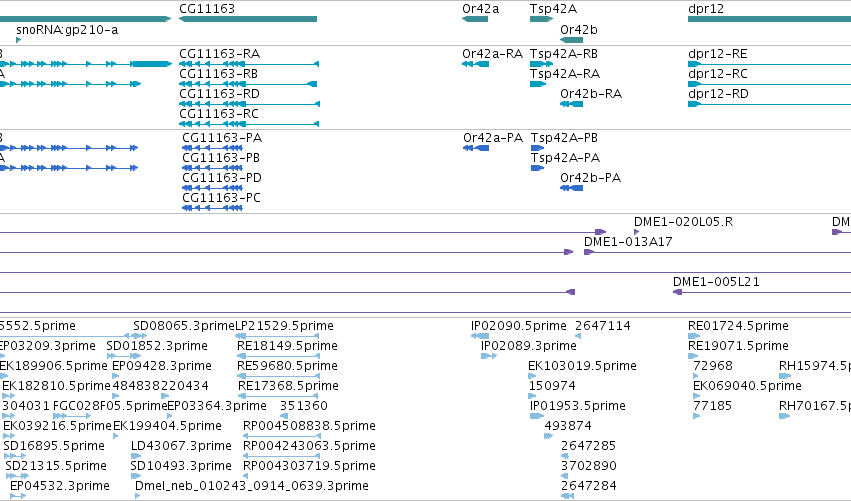Select the EP03364.3prime EST label

[217, 407]
